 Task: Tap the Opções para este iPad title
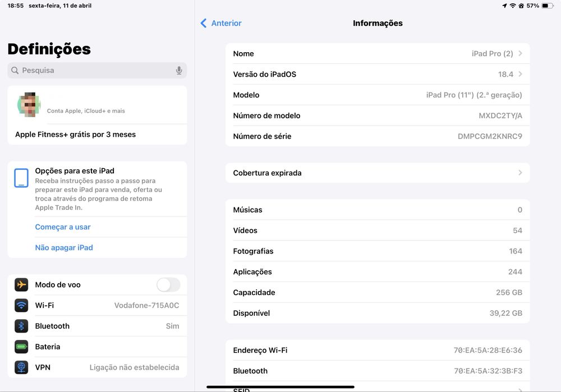[75, 171]
